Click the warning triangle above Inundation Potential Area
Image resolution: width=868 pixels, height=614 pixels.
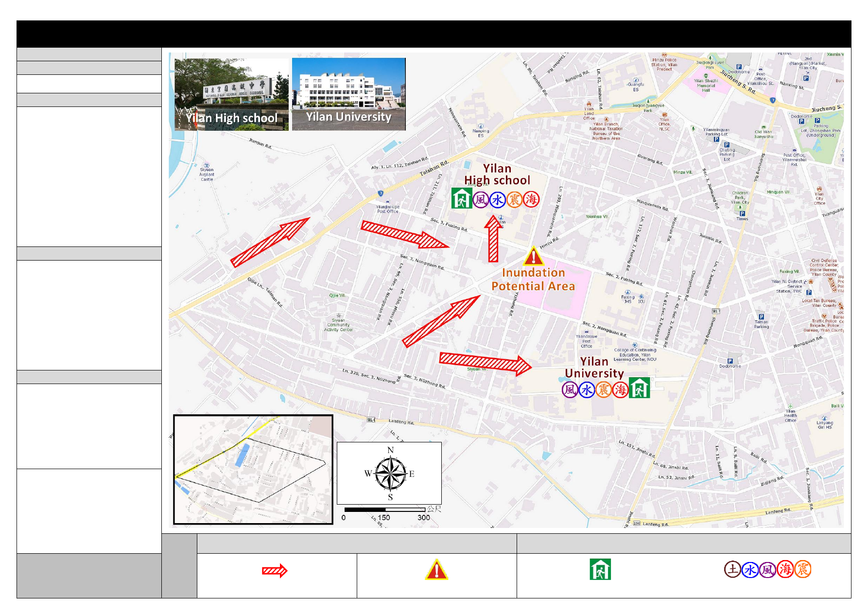pos(533,256)
